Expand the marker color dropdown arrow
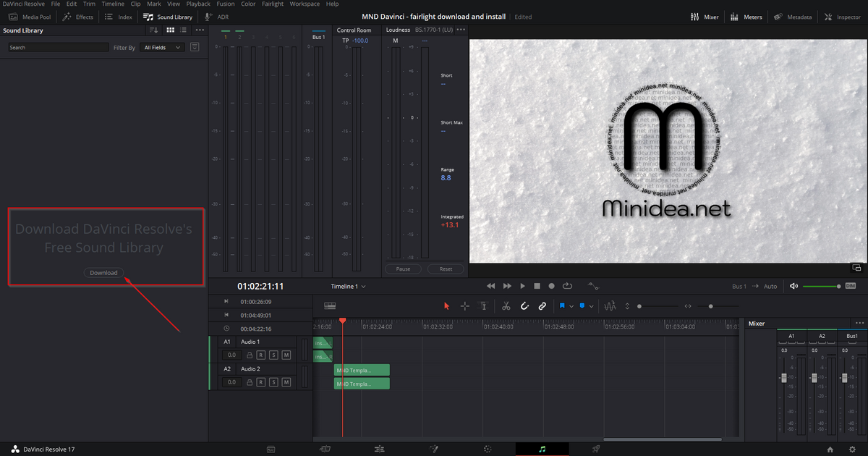Screen dimensions: 868x456 point(592,306)
